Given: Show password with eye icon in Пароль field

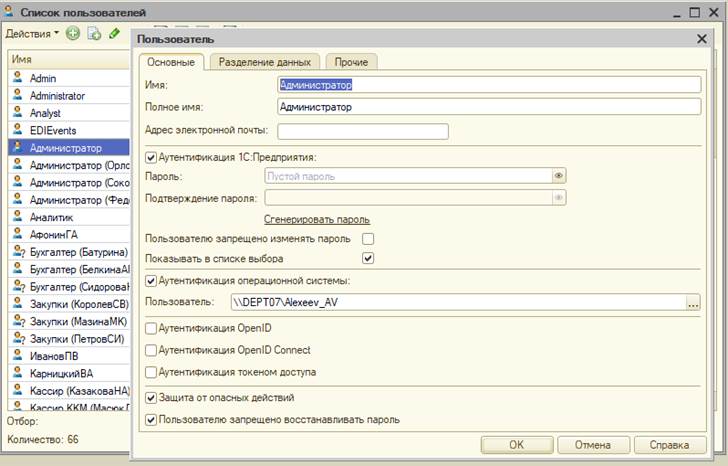Looking at the screenshot, I should coord(559,176).
